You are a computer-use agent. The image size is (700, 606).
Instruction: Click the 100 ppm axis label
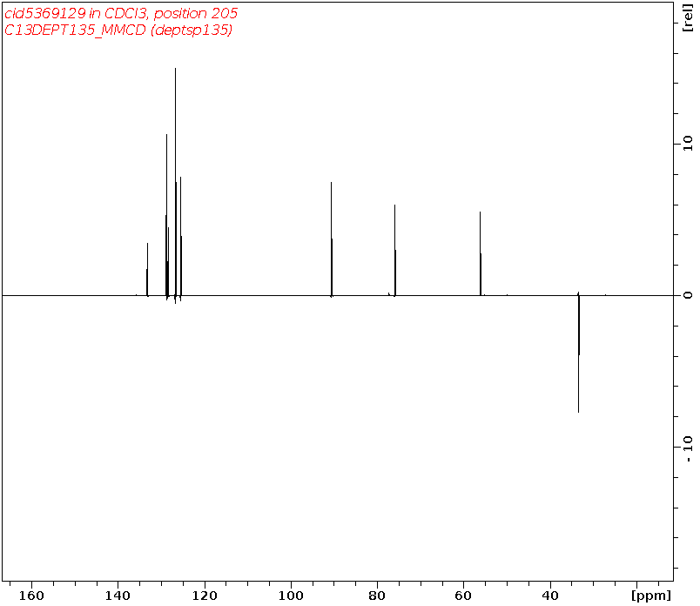291,596
